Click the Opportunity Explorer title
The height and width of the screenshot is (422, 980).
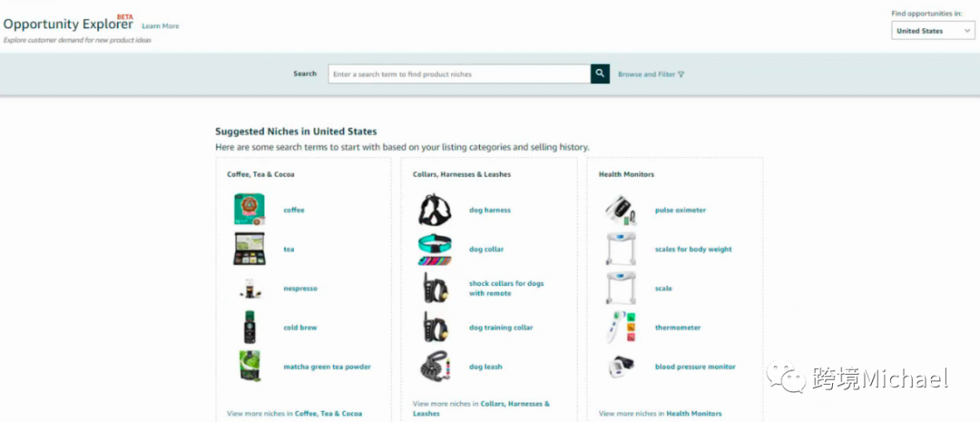(x=67, y=25)
